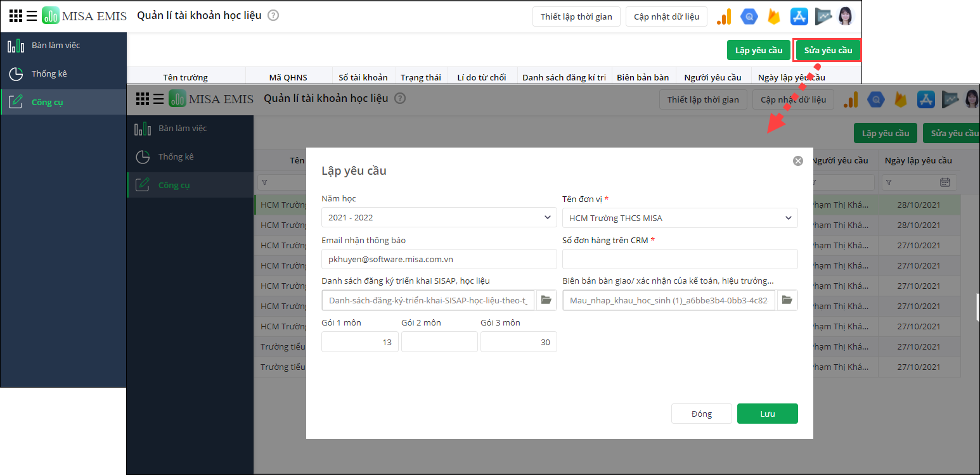Click the Đóng button in dialog
This screenshot has width=980, height=475.
pos(702,414)
